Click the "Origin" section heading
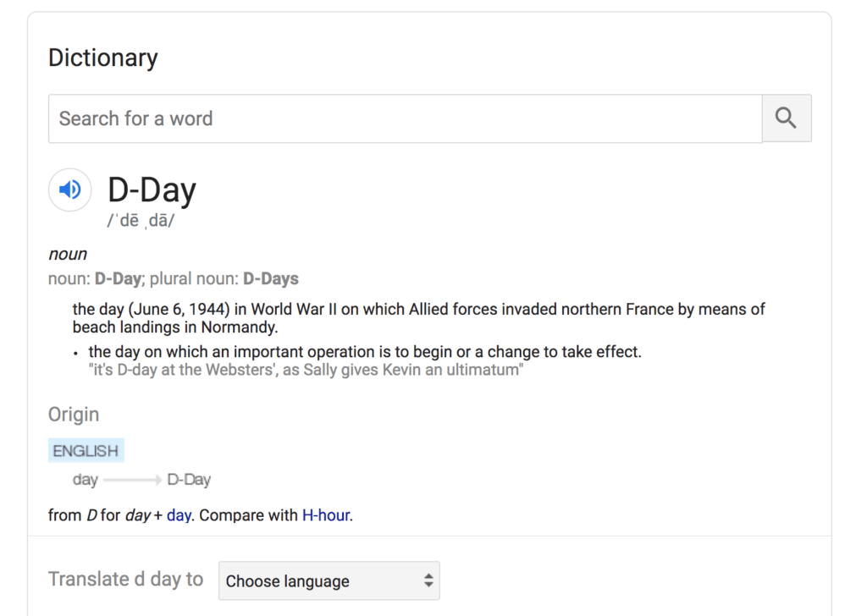The width and height of the screenshot is (867, 616). point(74,415)
